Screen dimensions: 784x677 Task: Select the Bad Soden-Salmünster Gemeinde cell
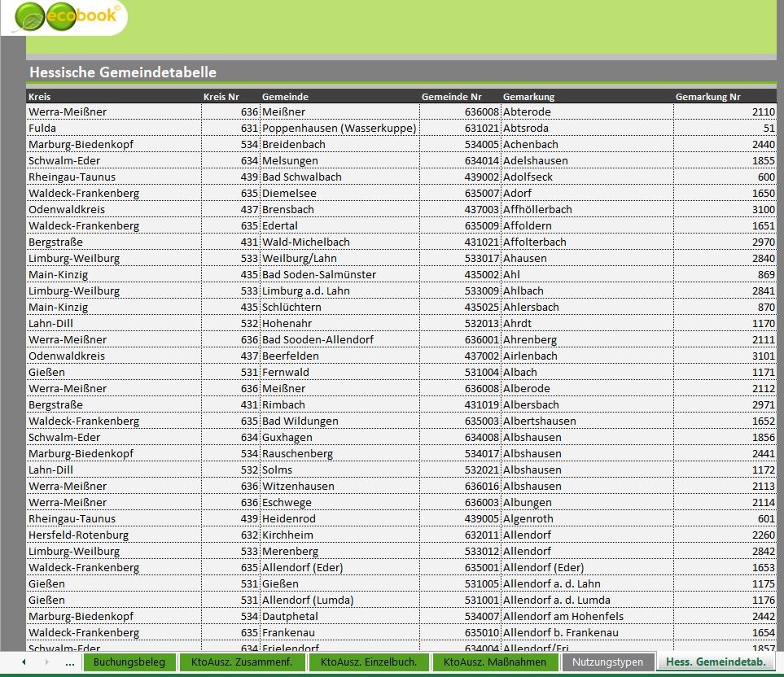319,274
